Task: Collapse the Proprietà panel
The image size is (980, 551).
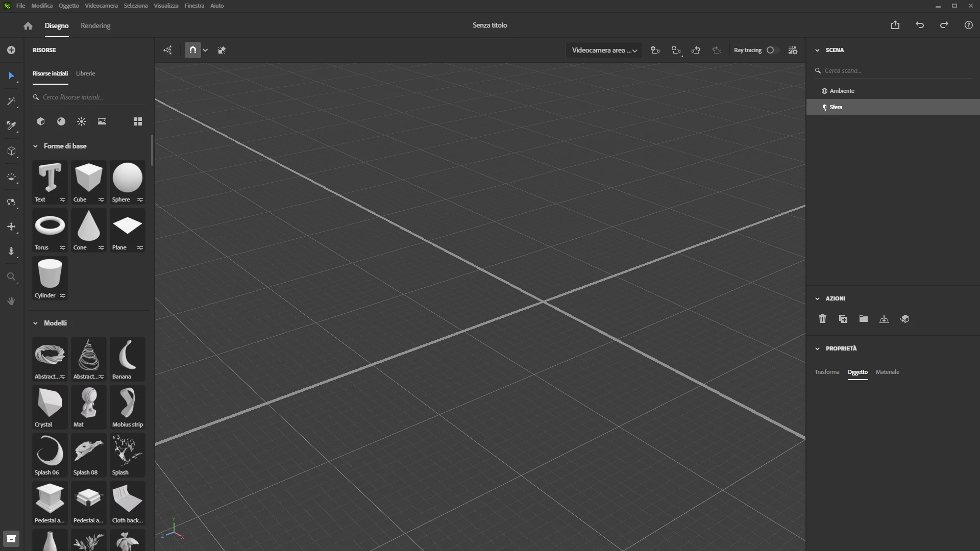Action: click(817, 348)
